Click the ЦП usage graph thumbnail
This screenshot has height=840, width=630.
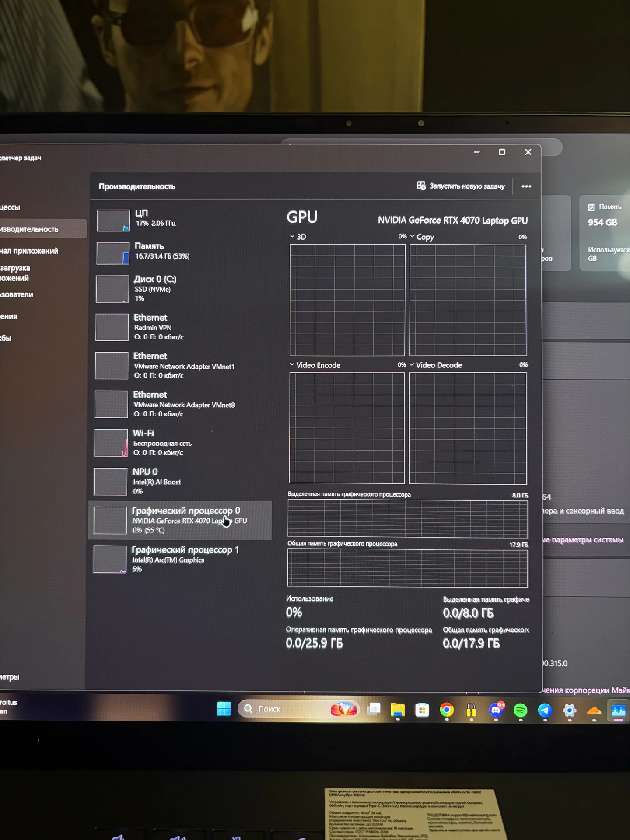113,220
